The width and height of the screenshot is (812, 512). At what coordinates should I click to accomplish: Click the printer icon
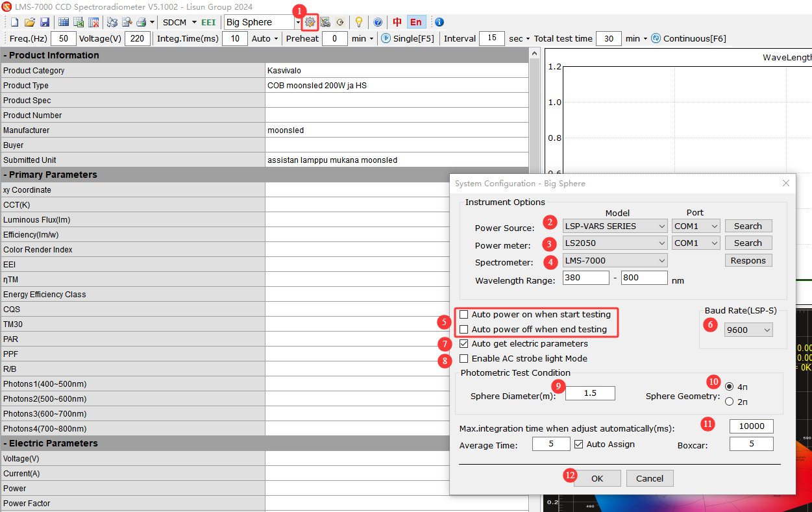tap(141, 22)
